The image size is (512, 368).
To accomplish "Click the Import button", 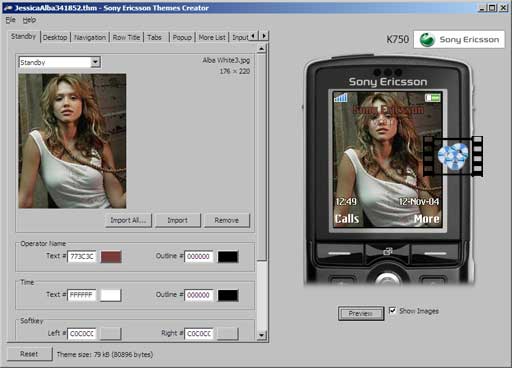I will [178, 220].
